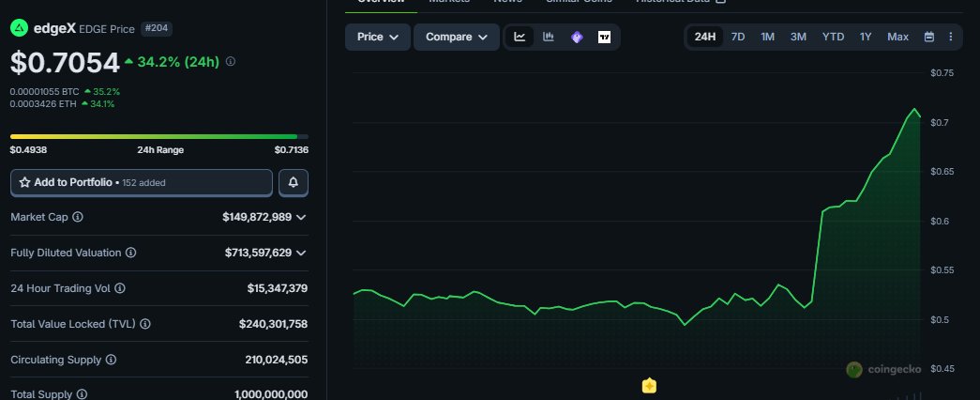
Task: Click the $149,872,989 market cap value
Action: click(x=257, y=217)
